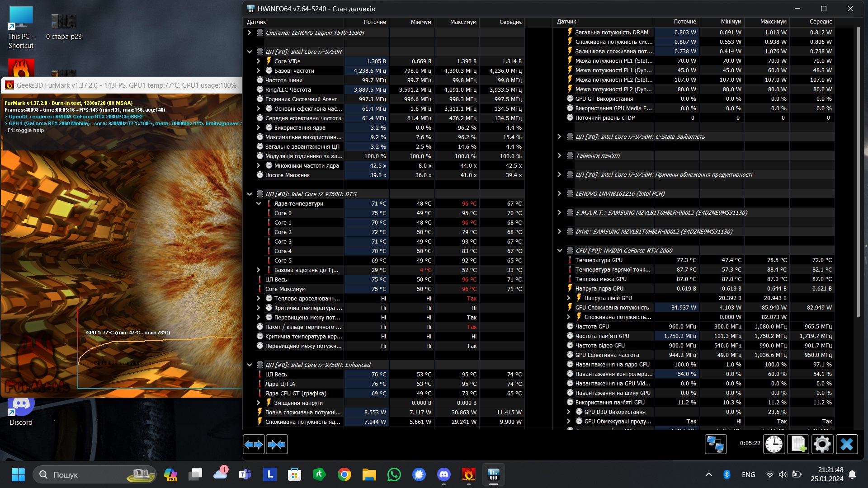
Task: Open Signal app from taskbar
Action: (x=419, y=474)
